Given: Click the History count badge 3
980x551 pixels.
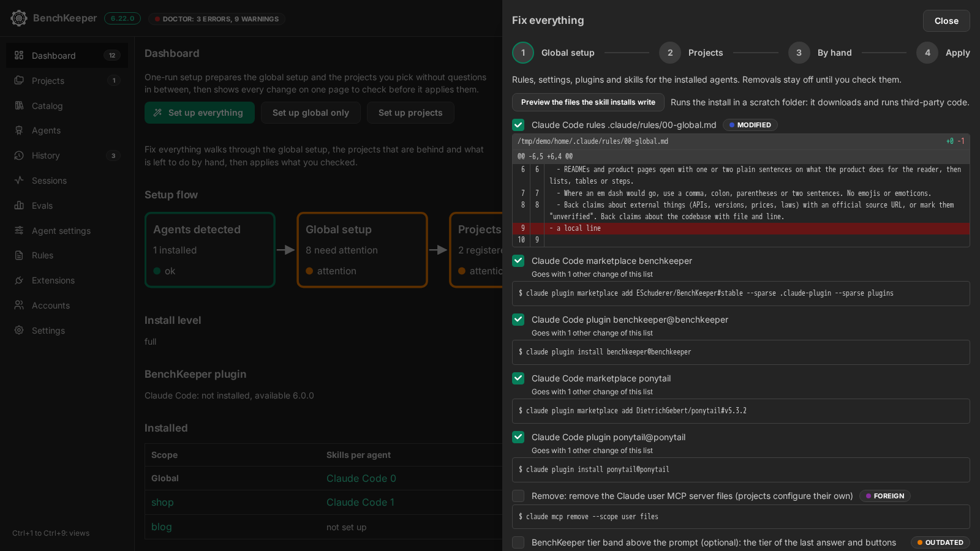Looking at the screenshot, I should pyautogui.click(x=113, y=156).
